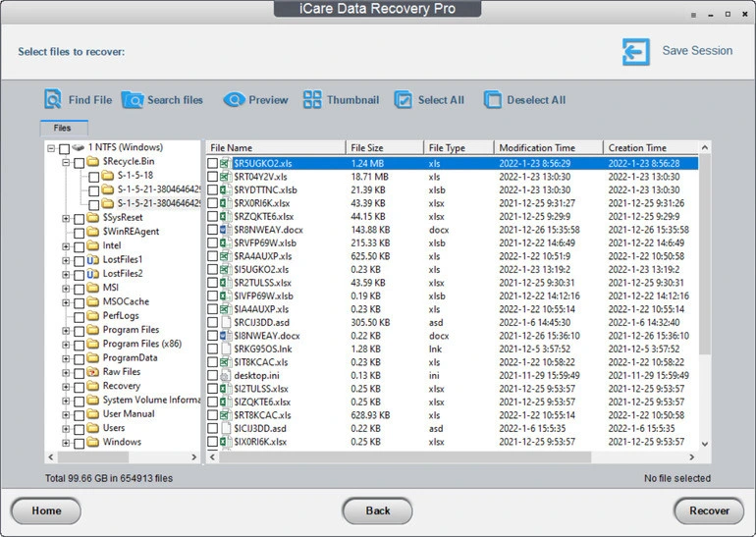The height and width of the screenshot is (537, 756).
Task: Select the checkbox of desktop.ini
Action: point(213,376)
